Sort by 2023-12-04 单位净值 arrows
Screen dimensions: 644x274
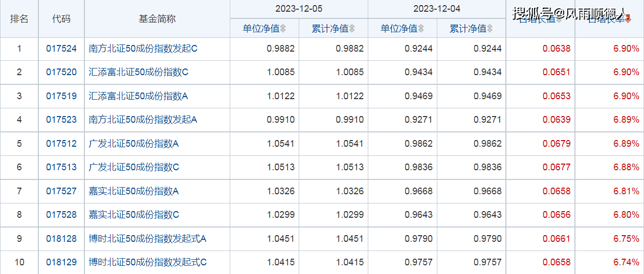tap(421, 29)
